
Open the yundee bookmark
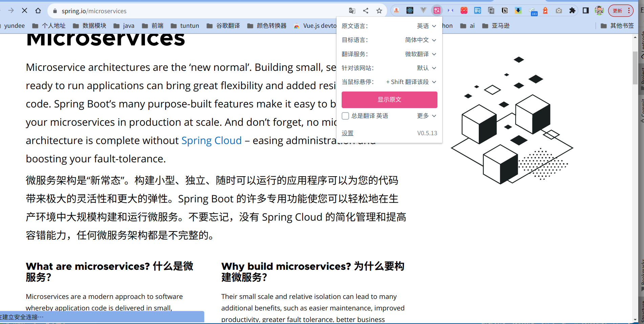[14, 26]
